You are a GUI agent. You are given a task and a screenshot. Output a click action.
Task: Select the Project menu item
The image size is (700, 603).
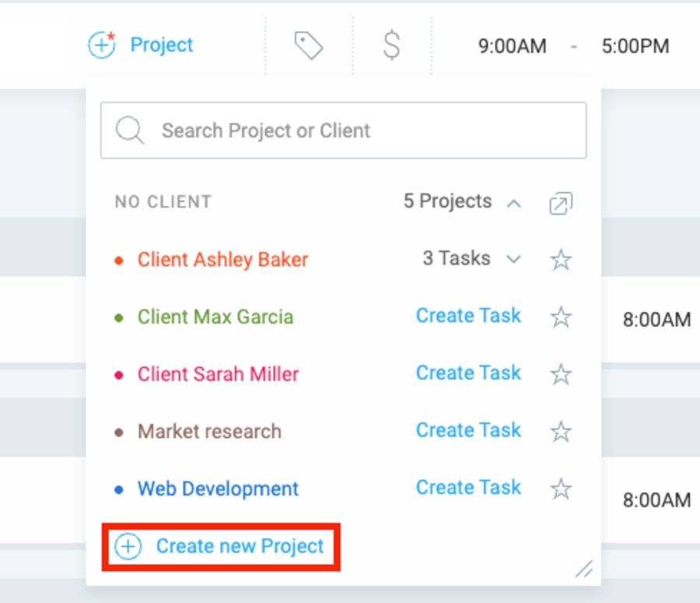coord(161,45)
